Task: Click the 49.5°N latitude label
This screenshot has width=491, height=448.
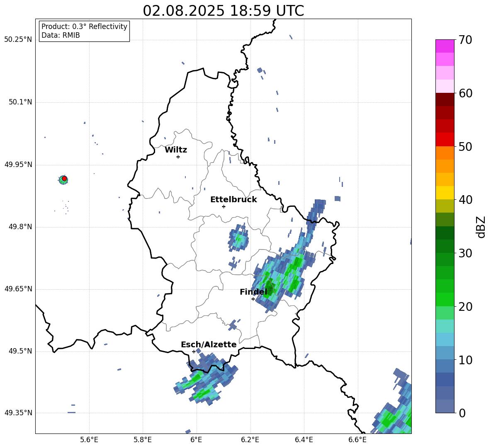Action: (20, 351)
